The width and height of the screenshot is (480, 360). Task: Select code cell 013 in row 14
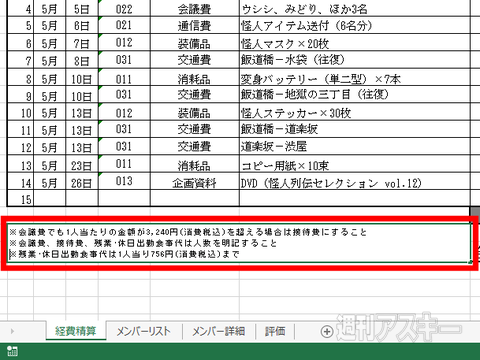(x=124, y=181)
